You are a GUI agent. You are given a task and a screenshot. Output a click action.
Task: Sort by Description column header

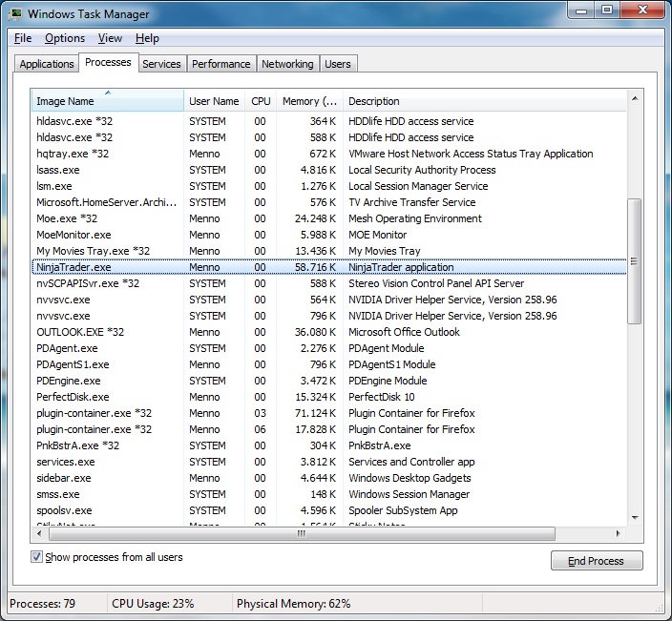point(485,101)
